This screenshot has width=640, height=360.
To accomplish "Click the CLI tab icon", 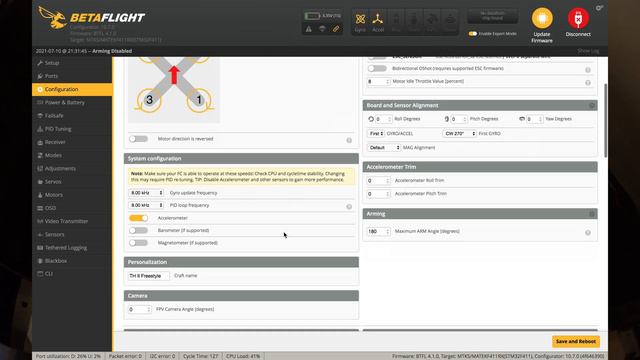I will 40,273.
